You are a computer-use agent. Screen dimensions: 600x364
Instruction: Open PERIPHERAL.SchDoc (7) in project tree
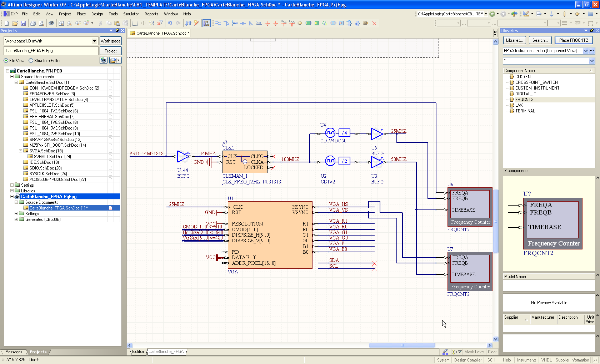click(52, 117)
